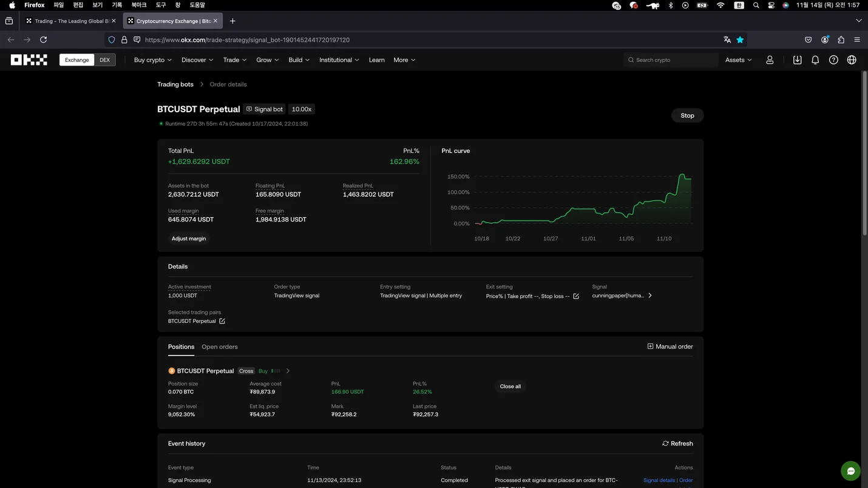Open the Assets dropdown
This screenshot has width=868, height=488.
coord(739,60)
